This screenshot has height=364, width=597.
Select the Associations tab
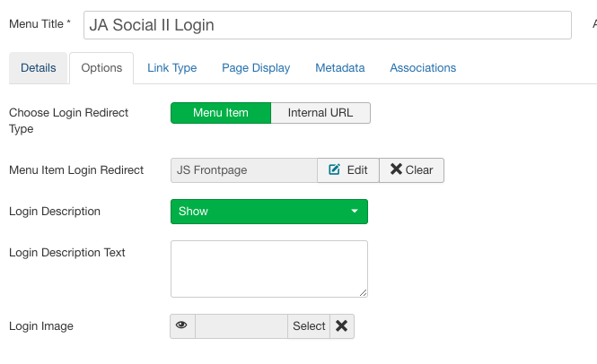coord(423,68)
